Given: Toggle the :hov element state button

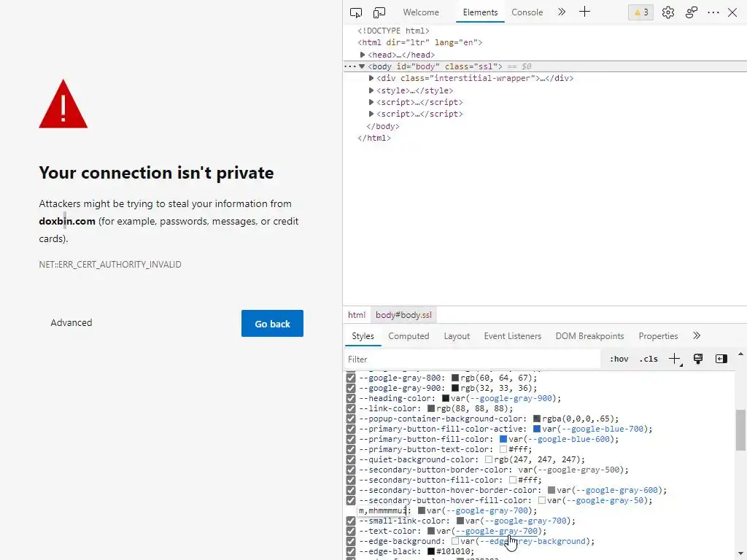Looking at the screenshot, I should click(619, 359).
